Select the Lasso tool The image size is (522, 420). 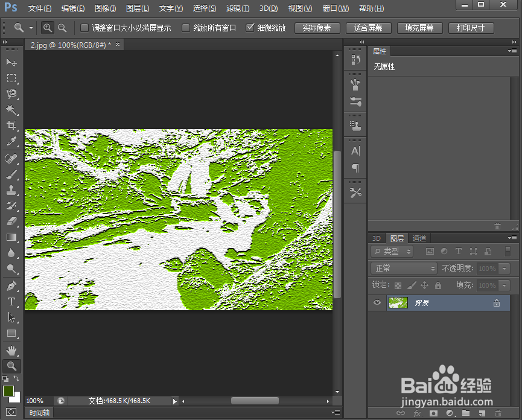(x=11, y=94)
